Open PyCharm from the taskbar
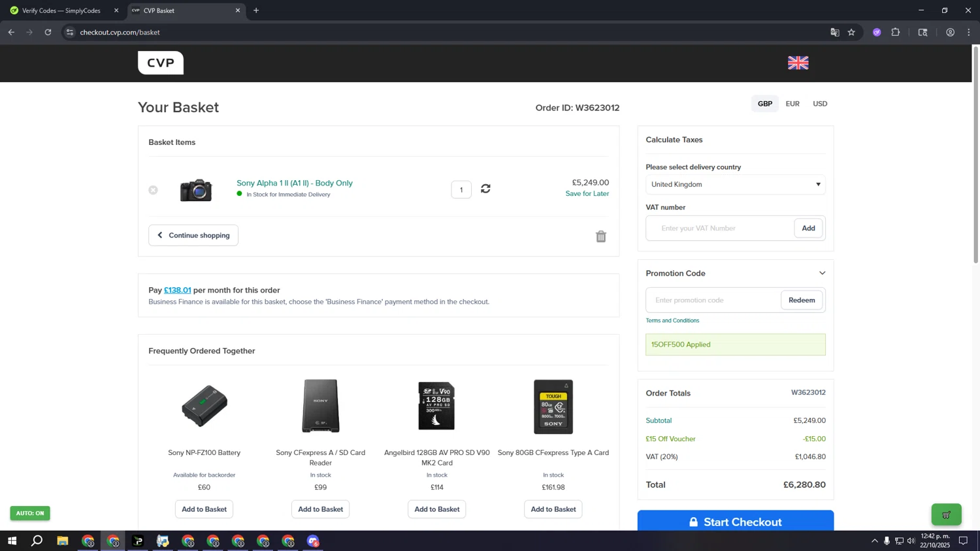The width and height of the screenshot is (980, 551). tap(138, 541)
